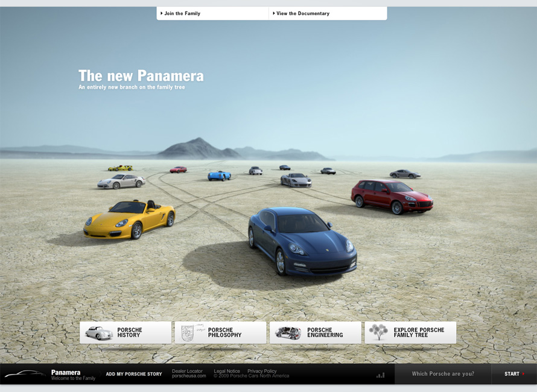
Task: Click the family tree branch subtitle
Action: pyautogui.click(x=132, y=87)
